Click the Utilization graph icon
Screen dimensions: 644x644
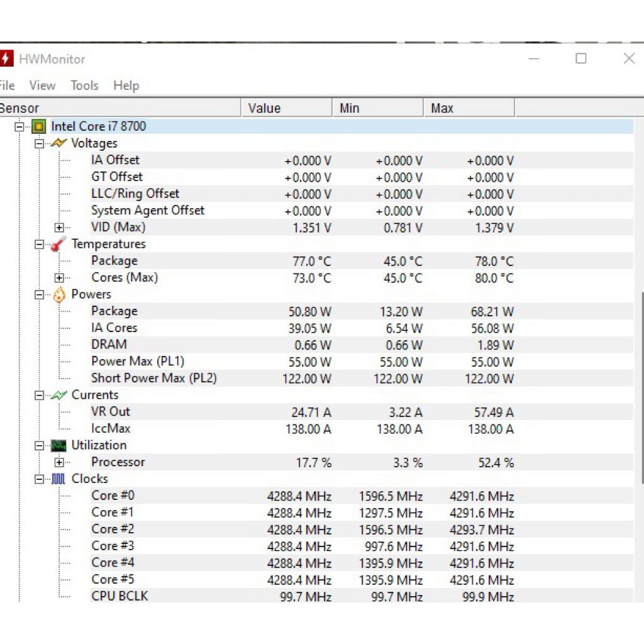58,446
